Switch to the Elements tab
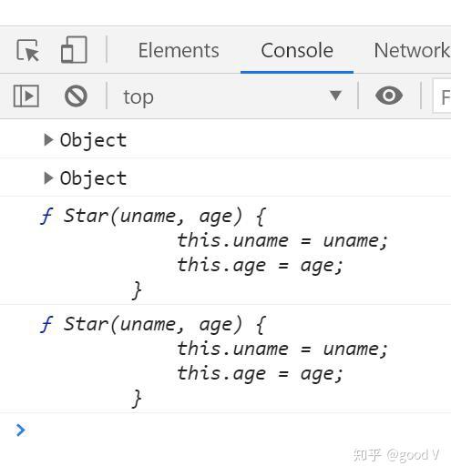The height and width of the screenshot is (476, 451). [179, 50]
